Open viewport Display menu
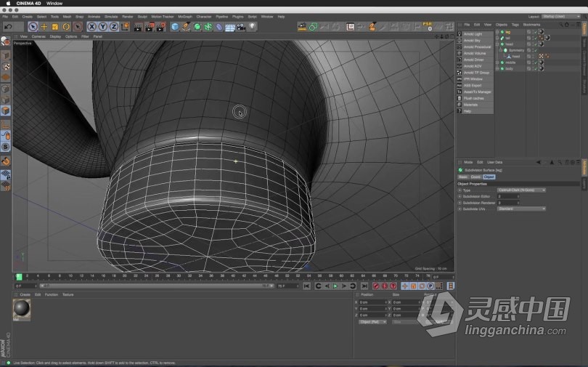Screen dimensions: 588x367 point(55,36)
